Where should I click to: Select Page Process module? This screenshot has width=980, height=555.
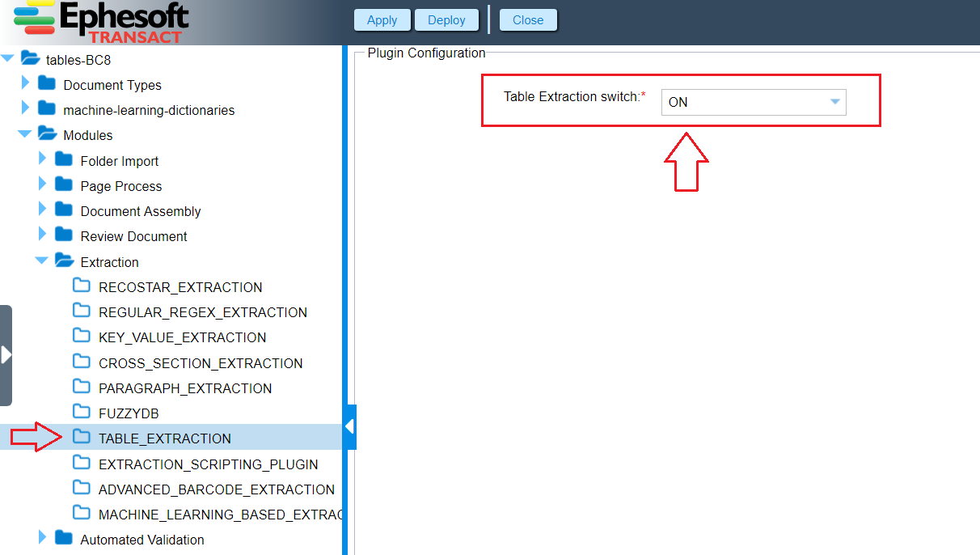121,186
